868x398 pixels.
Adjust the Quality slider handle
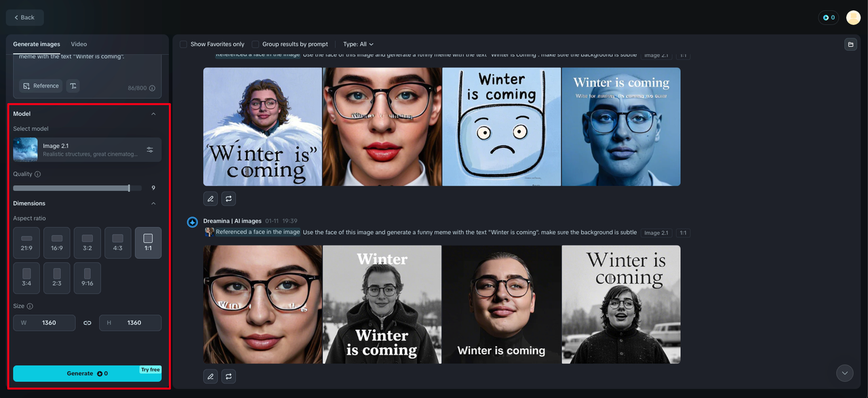point(129,188)
